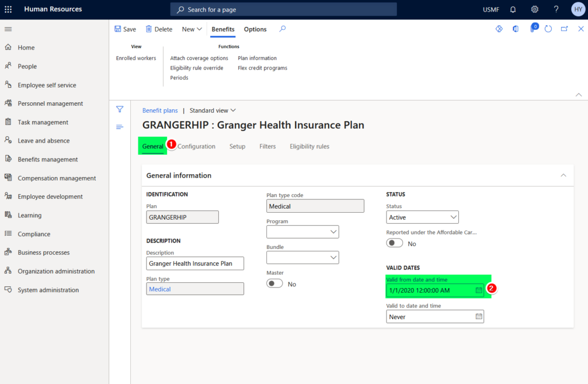Click Attach coverage options
This screenshot has height=384, width=588.
[x=199, y=58]
